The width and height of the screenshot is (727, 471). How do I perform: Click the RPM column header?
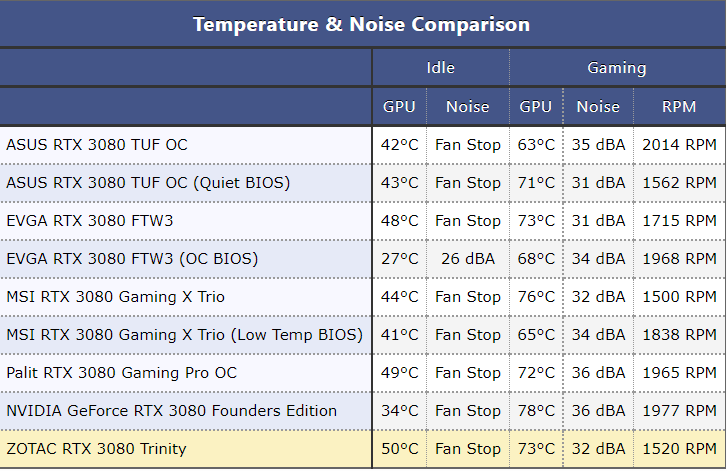679,106
